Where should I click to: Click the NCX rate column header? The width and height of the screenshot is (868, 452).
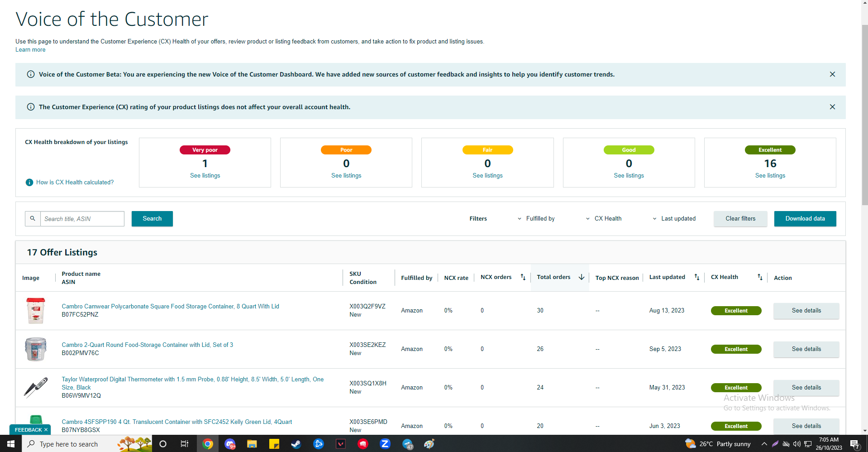(456, 278)
